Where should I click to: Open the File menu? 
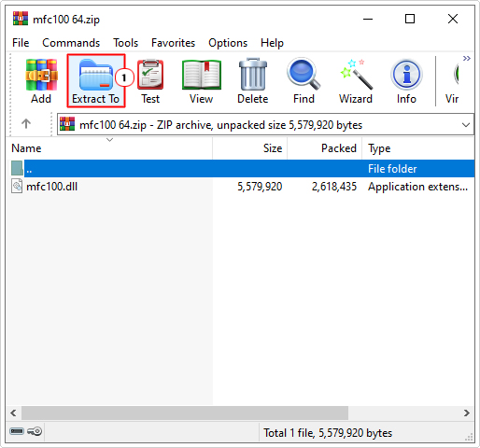[21, 43]
